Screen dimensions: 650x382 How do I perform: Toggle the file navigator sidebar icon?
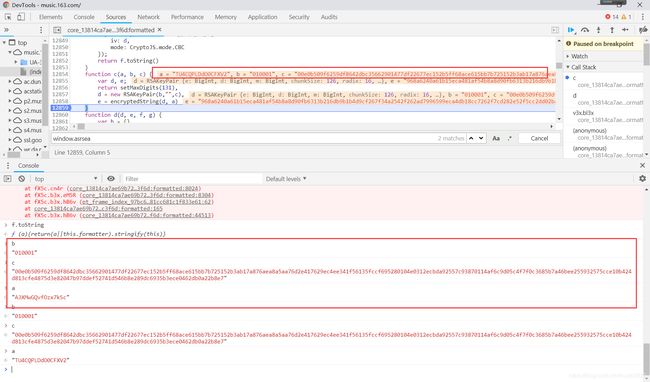click(x=57, y=30)
